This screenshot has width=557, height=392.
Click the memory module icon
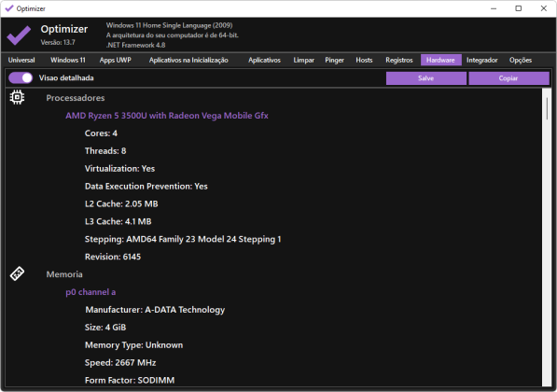coord(17,274)
